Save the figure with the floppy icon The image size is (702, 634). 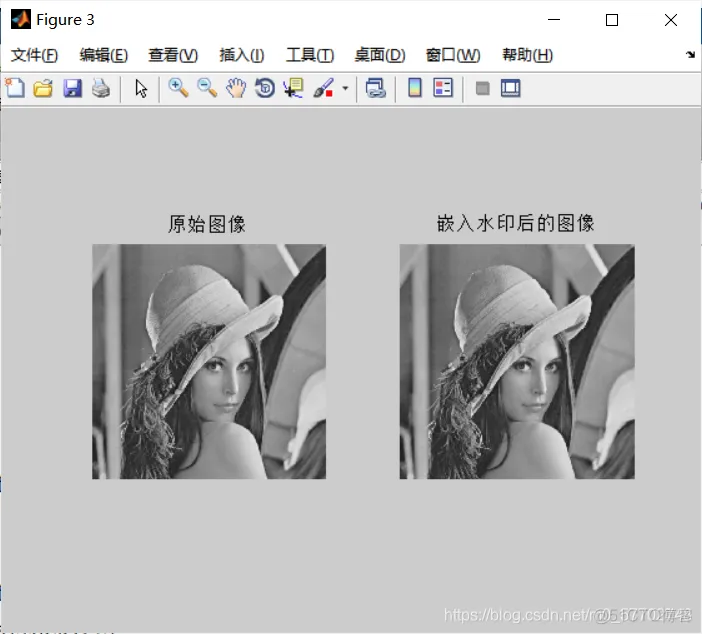[x=73, y=88]
